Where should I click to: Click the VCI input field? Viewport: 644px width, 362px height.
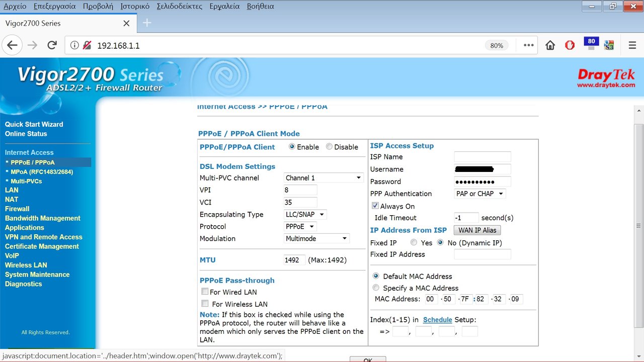[300, 202]
